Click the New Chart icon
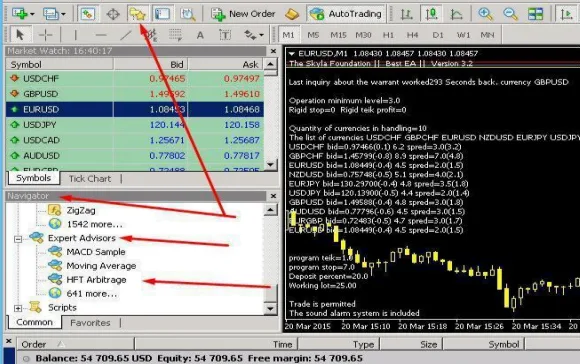580x364 pixels. 20,14
